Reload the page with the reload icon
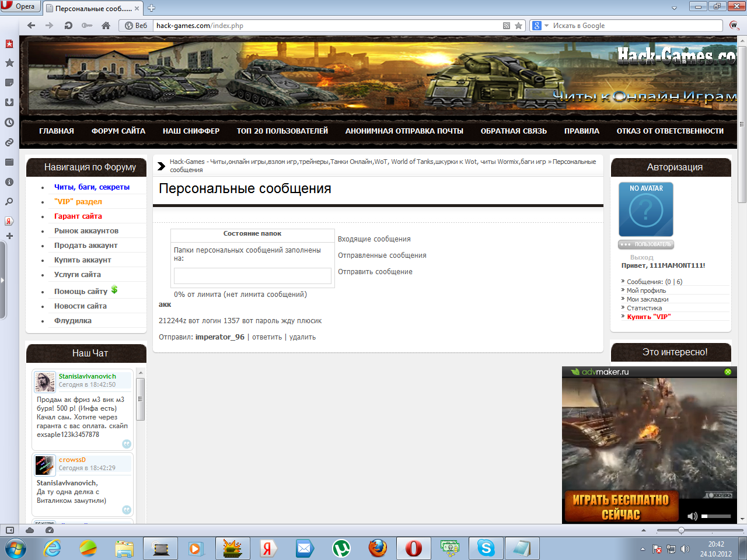This screenshot has height=560, width=747. tap(68, 26)
